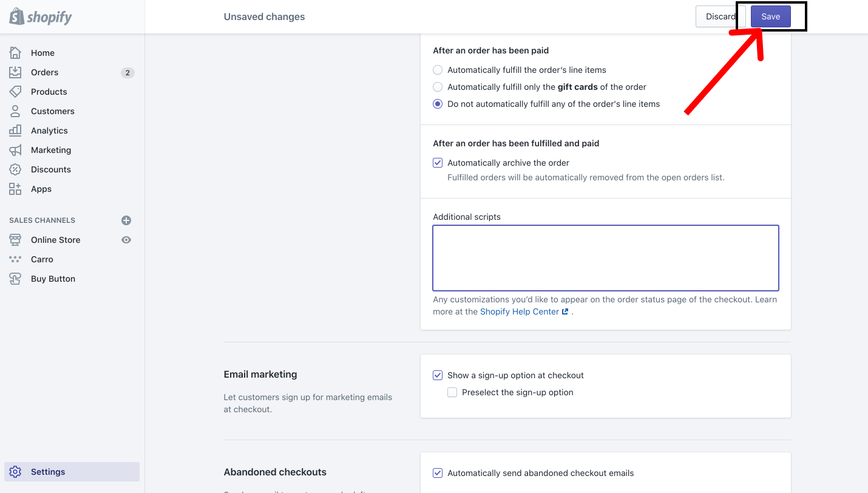Open Home from the sidebar house icon
This screenshot has width=868, height=493.
pyautogui.click(x=15, y=53)
